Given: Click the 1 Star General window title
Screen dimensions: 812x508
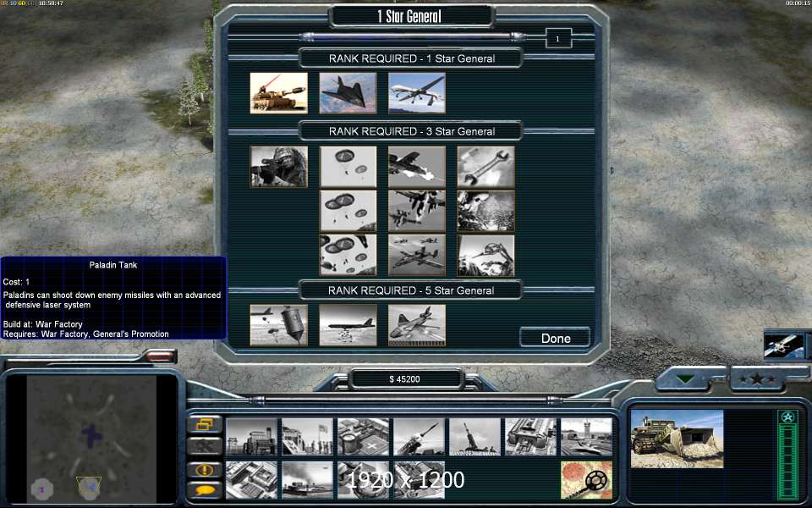Looking at the screenshot, I should [409, 17].
